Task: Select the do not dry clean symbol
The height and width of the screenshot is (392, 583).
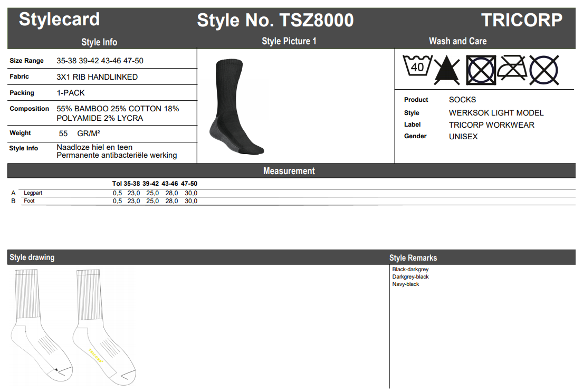Action: (543, 70)
